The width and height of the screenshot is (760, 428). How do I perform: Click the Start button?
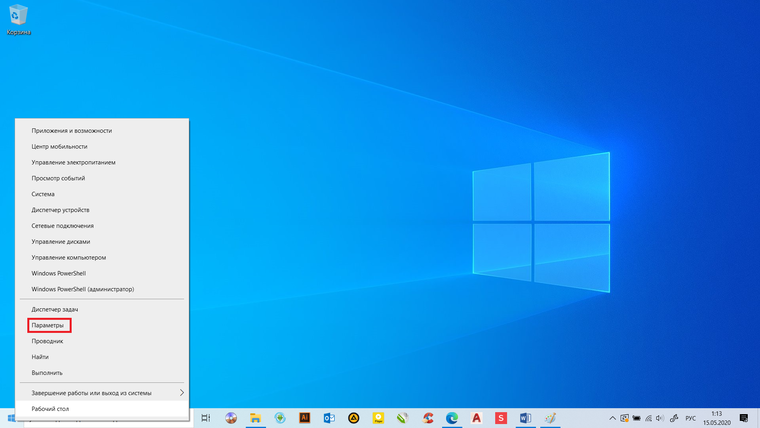tap(11, 418)
